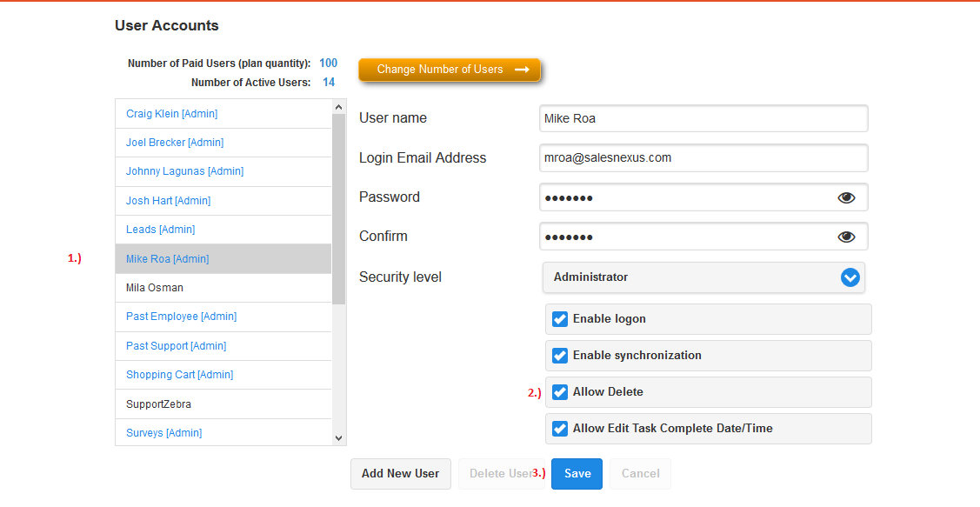Click the Add New User button
980x507 pixels.
click(400, 474)
